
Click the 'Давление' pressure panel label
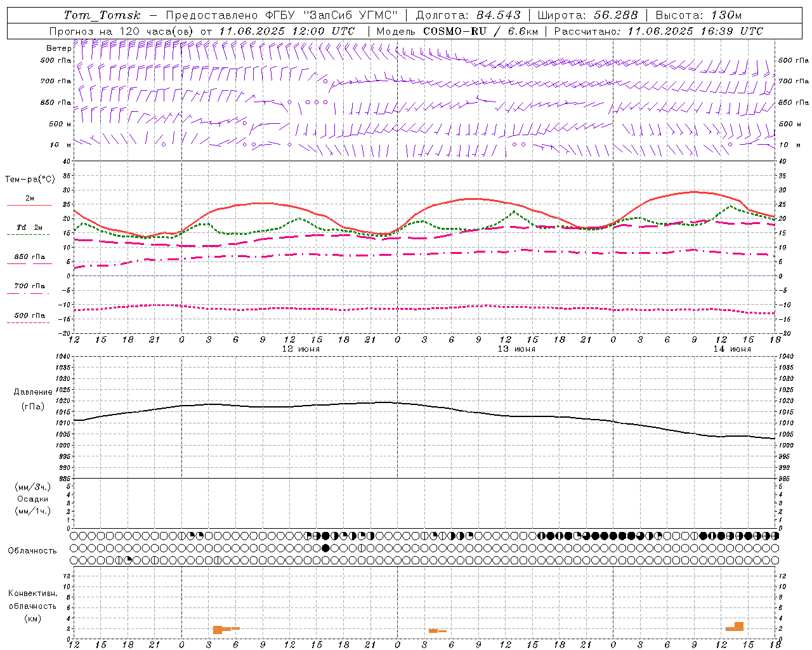33,392
